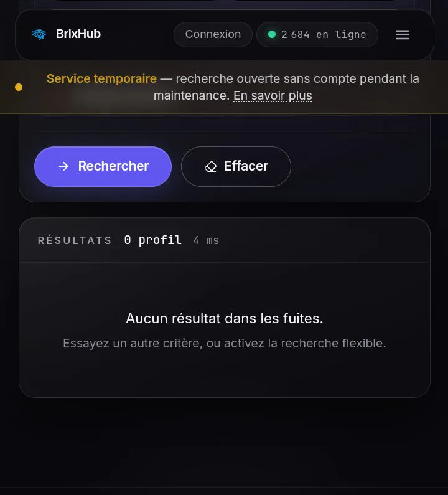
Task: Click the BrixHub brand name
Action: pyautogui.click(x=78, y=34)
